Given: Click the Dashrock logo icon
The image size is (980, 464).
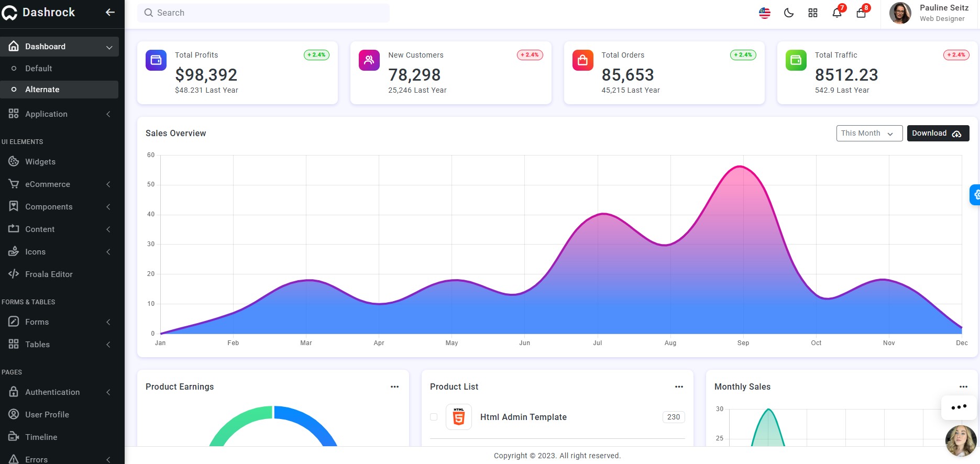Looking at the screenshot, I should pyautogui.click(x=9, y=13).
